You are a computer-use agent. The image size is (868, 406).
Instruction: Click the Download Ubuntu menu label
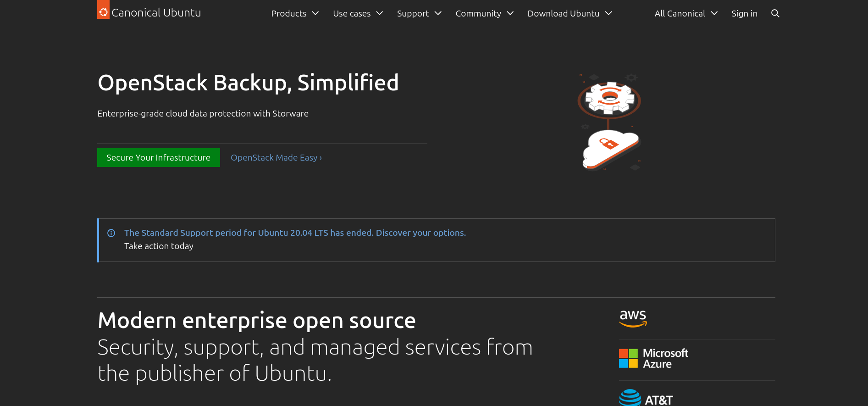(563, 13)
